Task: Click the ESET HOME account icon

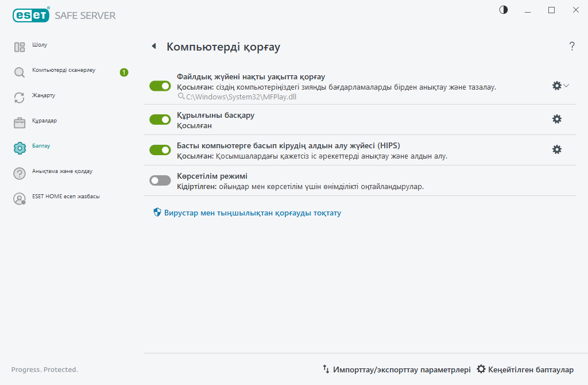Action: (20, 198)
